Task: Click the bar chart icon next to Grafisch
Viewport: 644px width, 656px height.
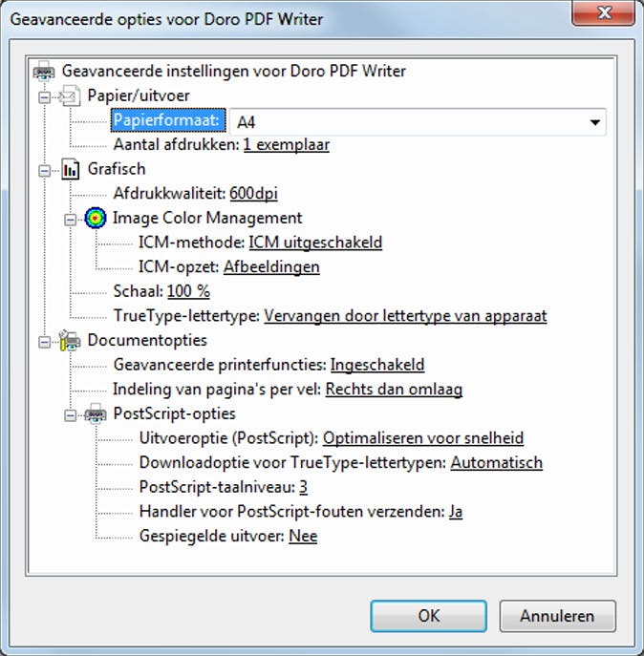Action: [x=70, y=169]
